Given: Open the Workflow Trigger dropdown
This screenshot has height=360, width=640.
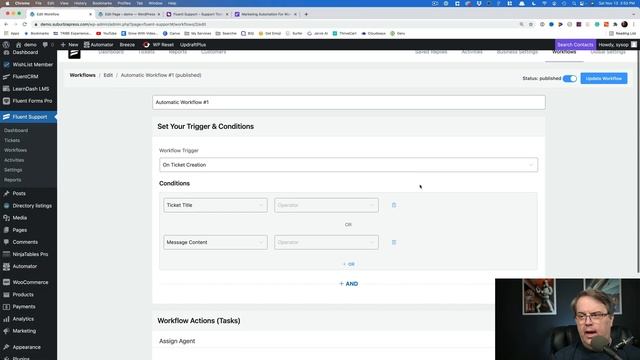Looking at the screenshot, I should click(348, 165).
